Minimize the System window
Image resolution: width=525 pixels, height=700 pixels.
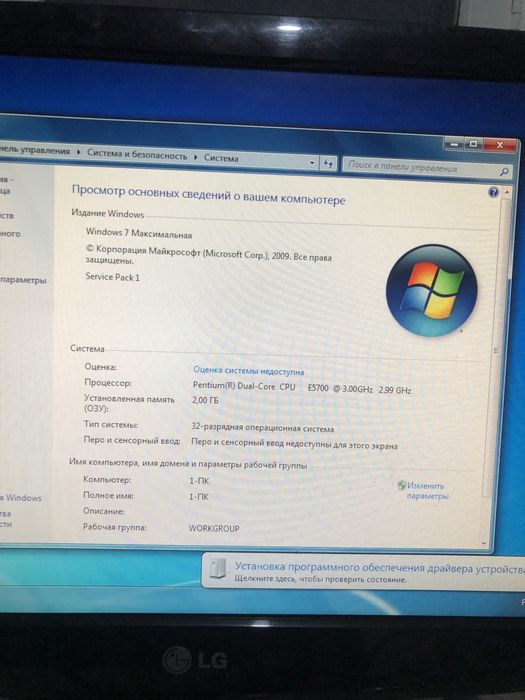point(454,144)
